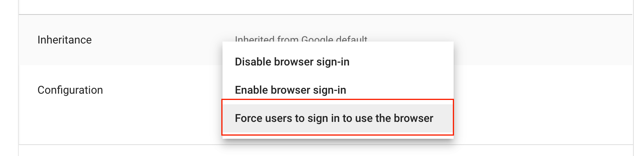This screenshot has height=156, width=644.
Task: Set the policy to force browser sign-in
Action: click(338, 118)
